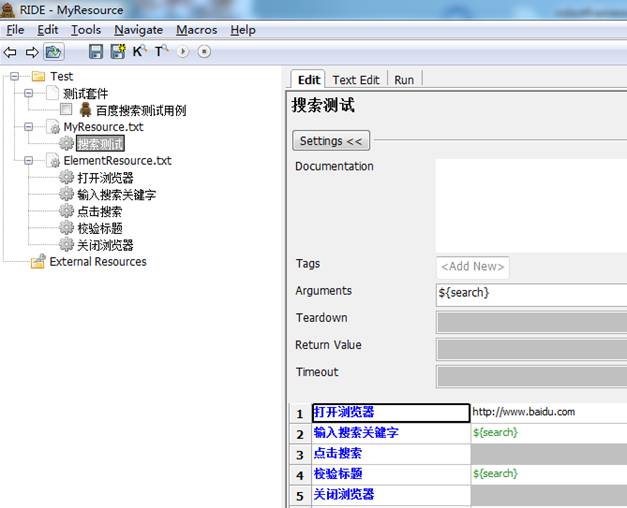Click the Open Directory toolbar icon
This screenshot has width=627, height=508.
(54, 52)
